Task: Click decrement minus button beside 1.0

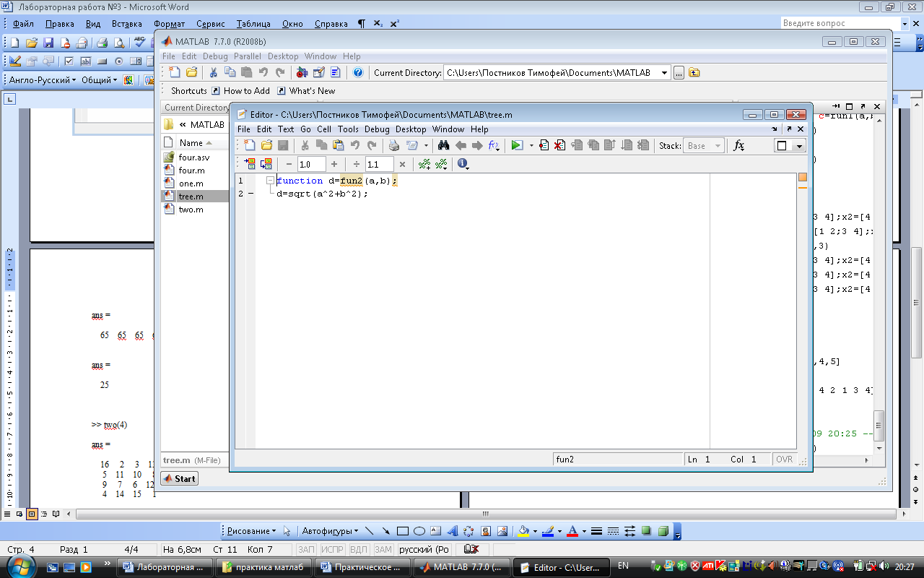Action: (x=289, y=164)
